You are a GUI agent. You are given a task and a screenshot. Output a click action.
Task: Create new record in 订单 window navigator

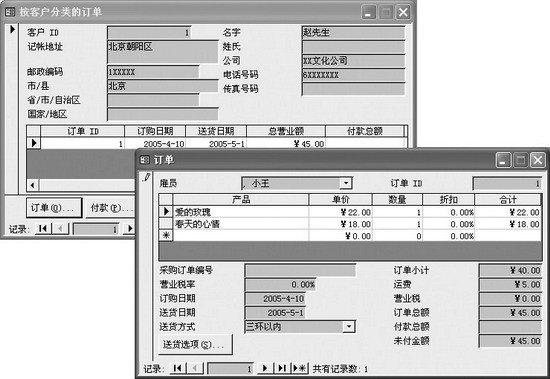pyautogui.click(x=300, y=368)
